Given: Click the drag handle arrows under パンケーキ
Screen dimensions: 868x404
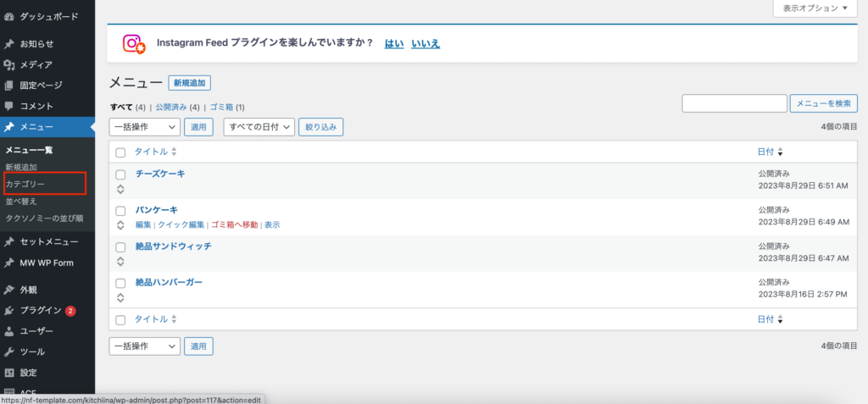Looking at the screenshot, I should click(x=120, y=225).
